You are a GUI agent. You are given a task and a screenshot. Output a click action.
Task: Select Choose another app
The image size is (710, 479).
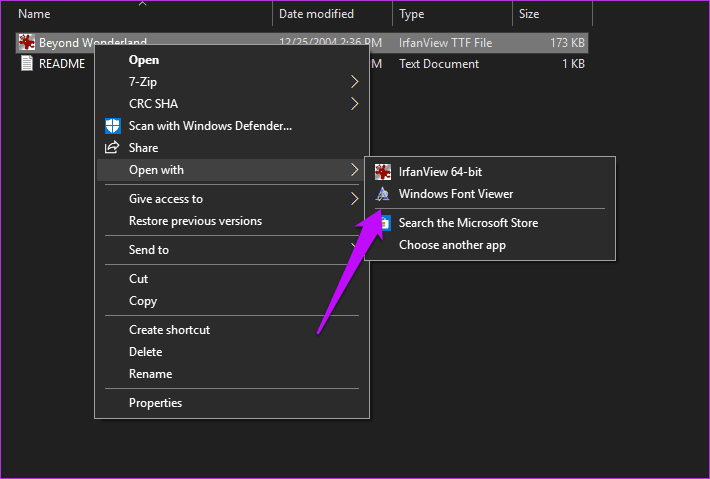point(490,245)
